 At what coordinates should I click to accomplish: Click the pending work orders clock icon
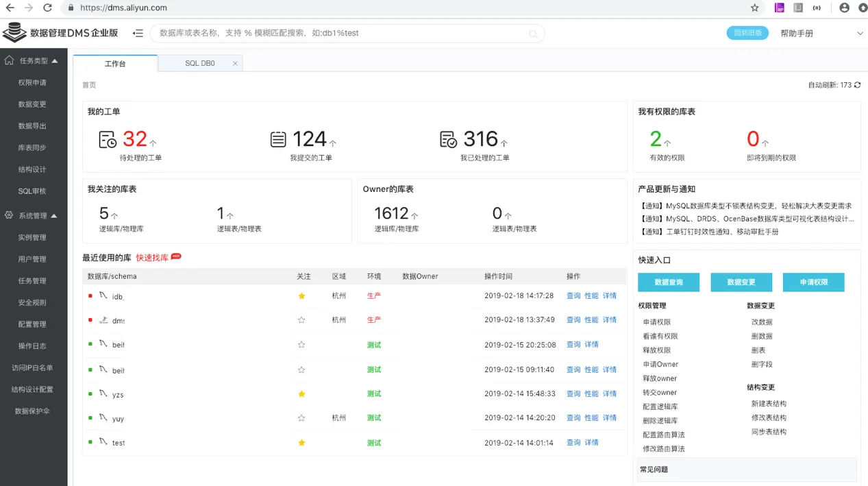coord(108,140)
